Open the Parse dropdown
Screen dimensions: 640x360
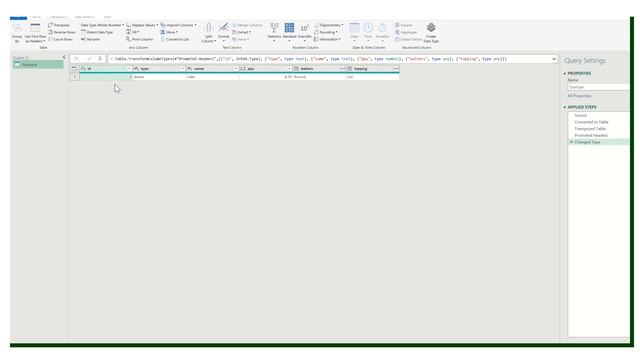[x=241, y=39]
